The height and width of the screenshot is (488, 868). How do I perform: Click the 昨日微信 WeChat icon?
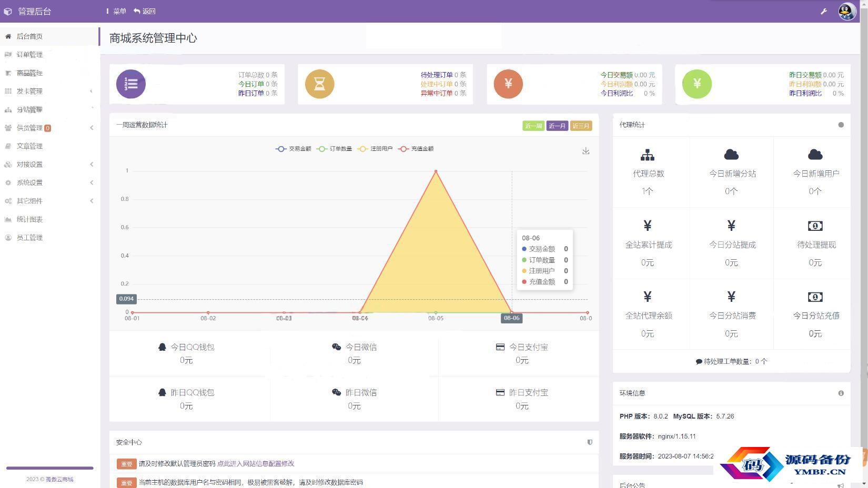pyautogui.click(x=337, y=392)
